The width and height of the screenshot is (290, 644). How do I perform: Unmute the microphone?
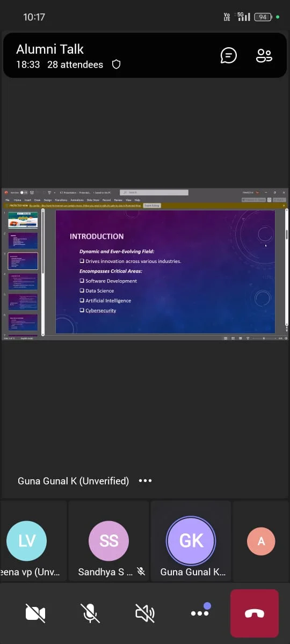click(x=90, y=613)
